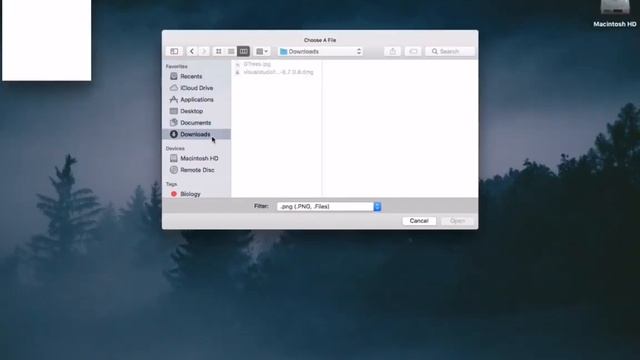The width and height of the screenshot is (640, 360).
Task: Open Desktop in the sidebar
Action: click(x=197, y=111)
